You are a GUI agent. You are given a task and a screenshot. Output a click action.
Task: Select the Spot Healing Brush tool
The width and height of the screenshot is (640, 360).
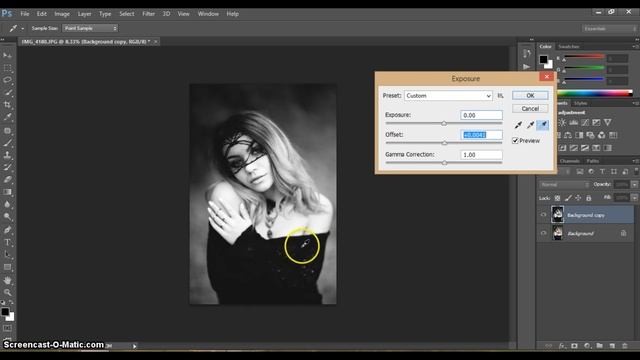coord(7,131)
